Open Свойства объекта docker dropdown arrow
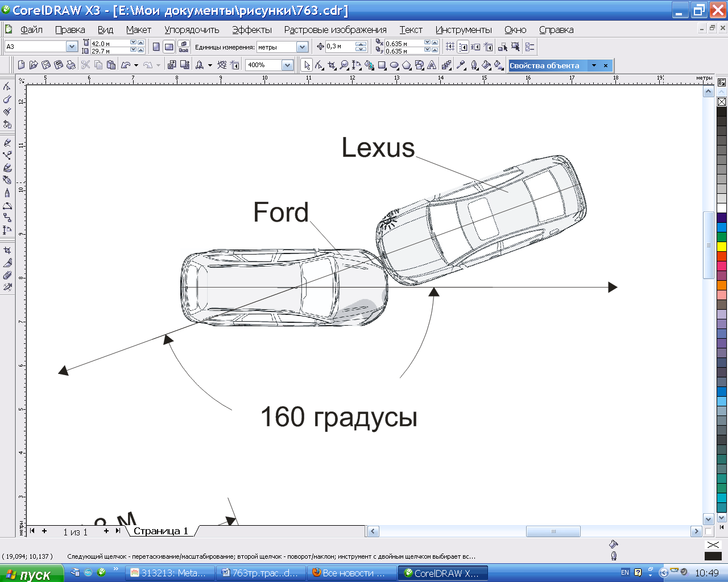The width and height of the screenshot is (728, 582). pos(594,65)
